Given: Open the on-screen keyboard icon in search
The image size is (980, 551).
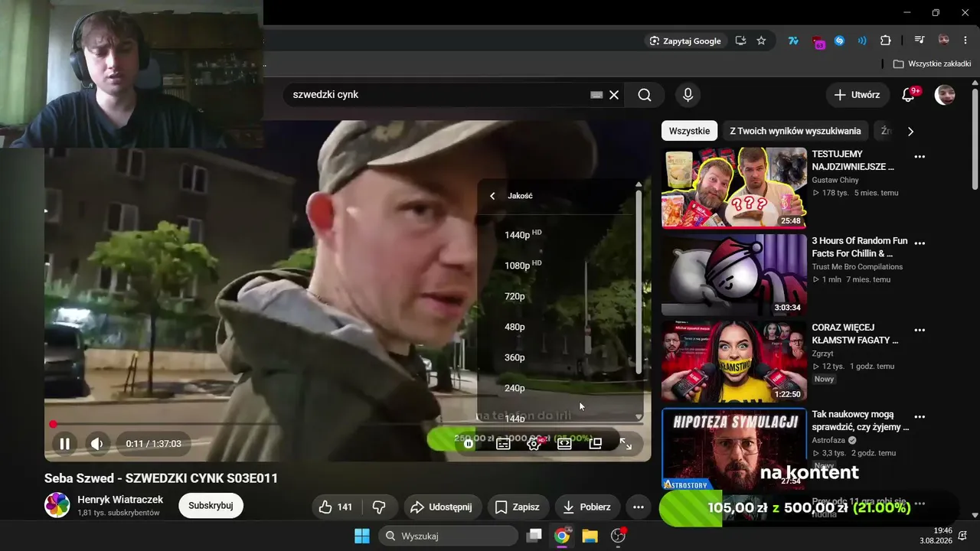Looking at the screenshot, I should coord(596,95).
